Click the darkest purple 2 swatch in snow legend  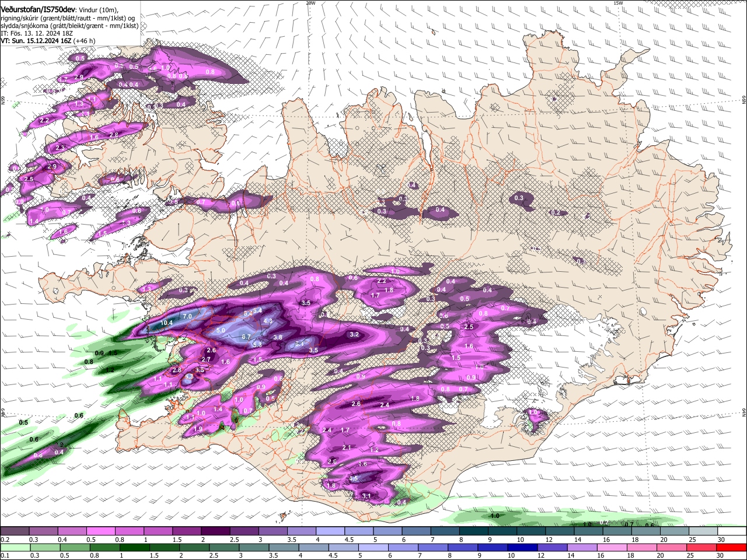[215, 531]
